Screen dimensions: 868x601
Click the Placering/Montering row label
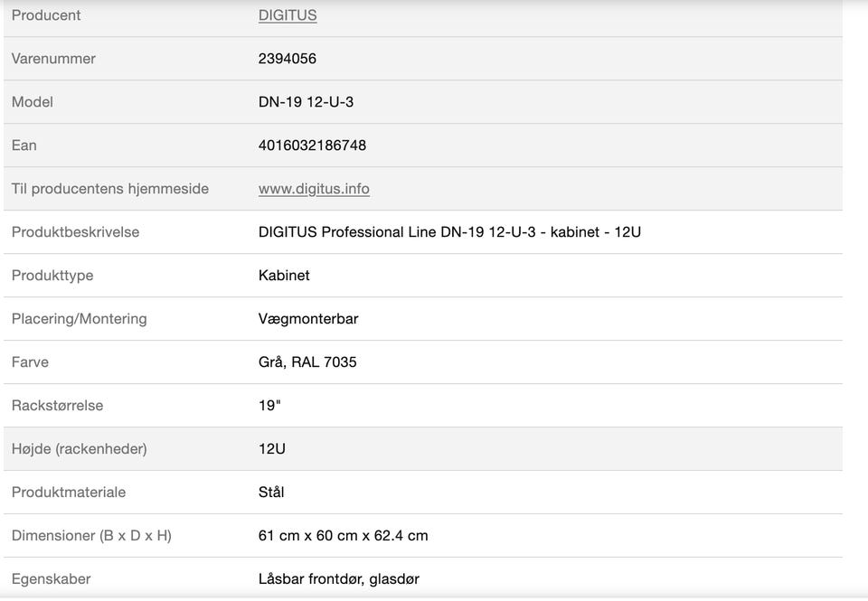79,319
